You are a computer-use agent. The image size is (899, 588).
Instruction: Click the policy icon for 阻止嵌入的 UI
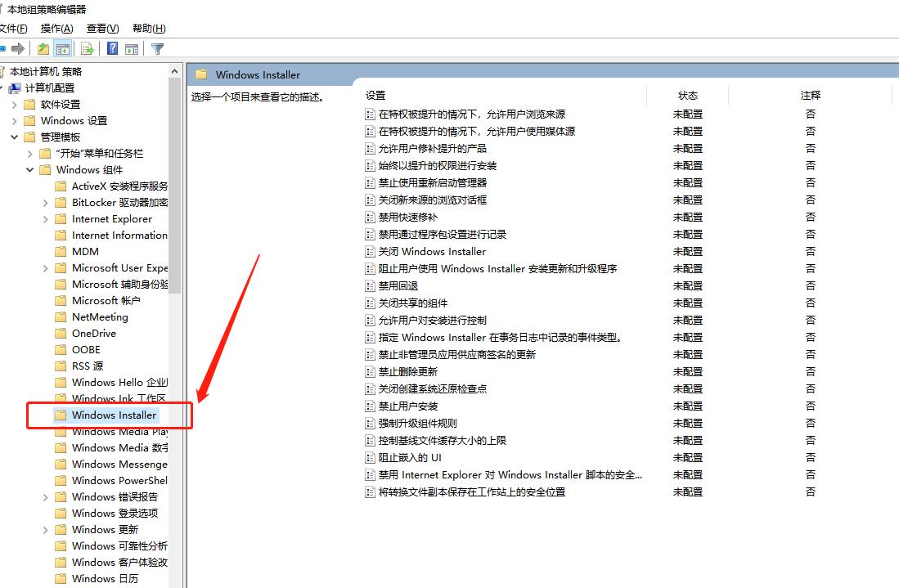[370, 458]
